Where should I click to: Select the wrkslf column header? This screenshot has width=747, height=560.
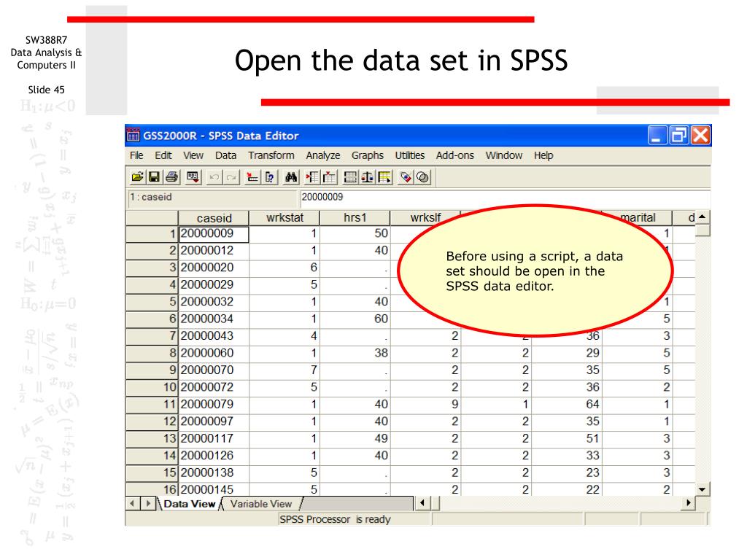(x=425, y=218)
